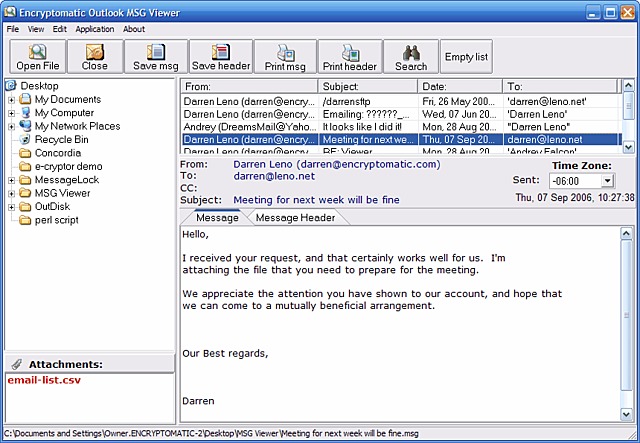Viewport: 640px width, 443px height.
Task: Open the Application menu
Action: [x=95, y=29]
